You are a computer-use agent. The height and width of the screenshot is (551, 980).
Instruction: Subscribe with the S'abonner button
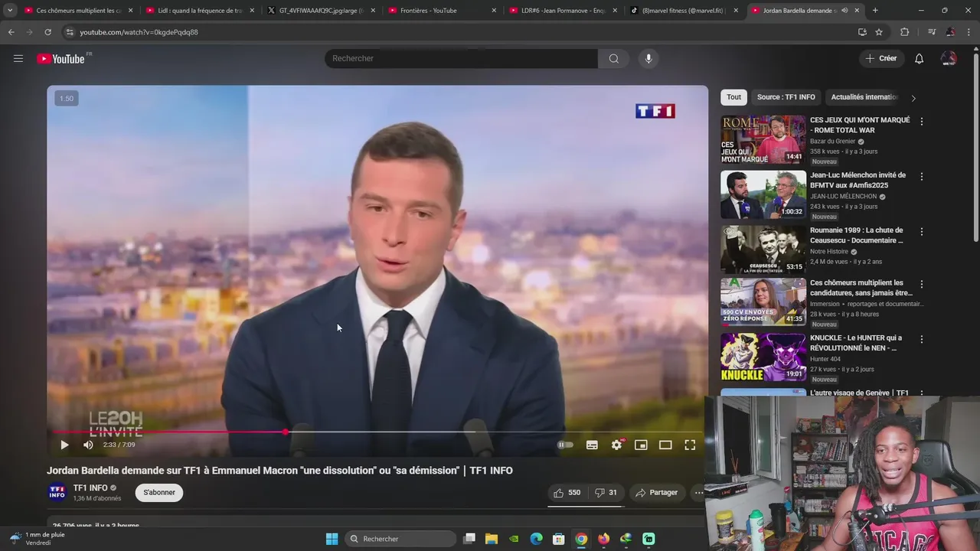click(159, 492)
